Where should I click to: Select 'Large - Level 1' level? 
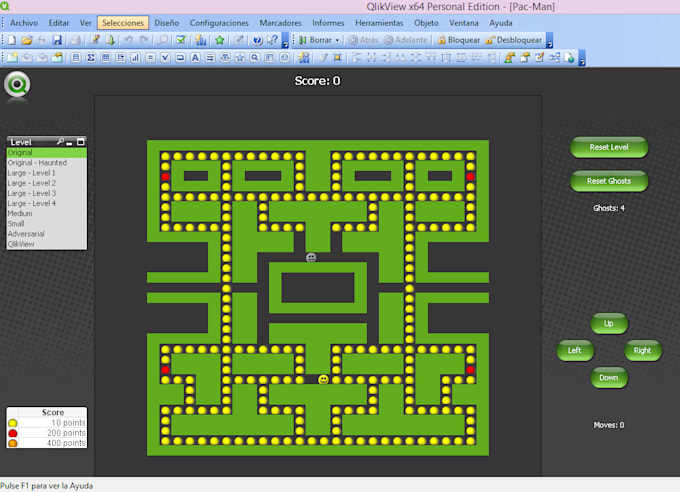pos(46,173)
